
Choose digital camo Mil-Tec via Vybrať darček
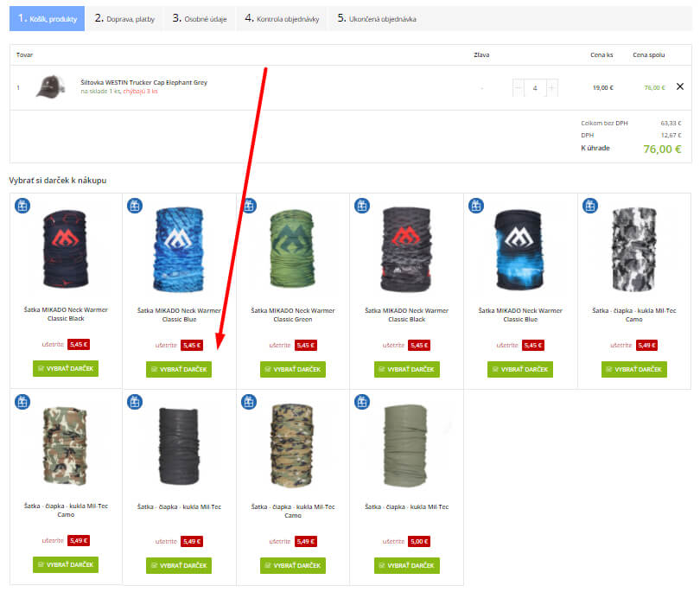[293, 565]
